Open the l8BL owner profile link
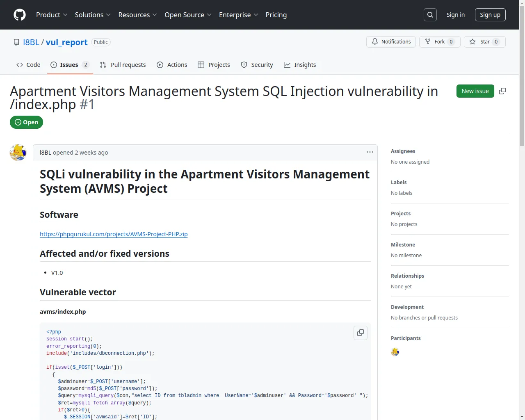The height and width of the screenshot is (420, 525). click(x=31, y=42)
